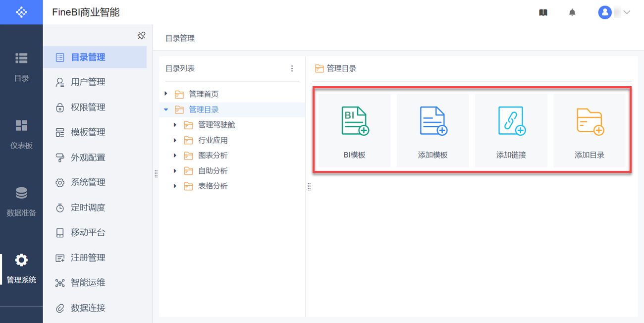Open the 仪表板 dashboard section
Image resolution: width=644 pixels, height=323 pixels.
21,133
